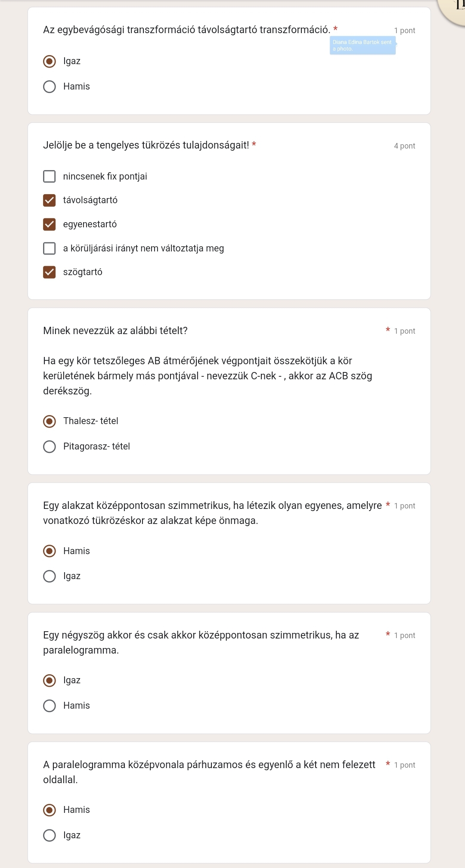The height and width of the screenshot is (868, 465).
Task: Open the 'Diana Edina Bartok sent a photo' notification
Action: coord(363,45)
